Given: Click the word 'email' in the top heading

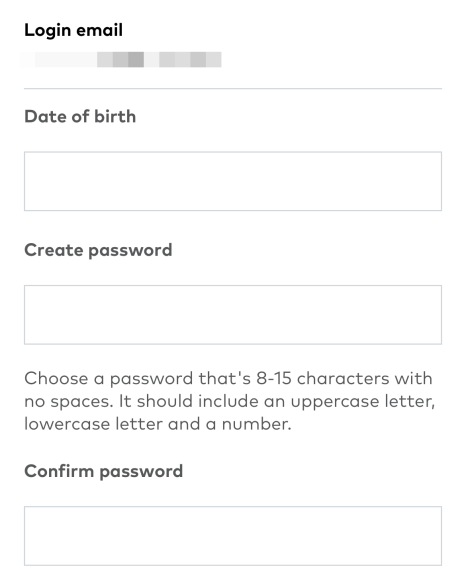Looking at the screenshot, I should click(x=99, y=30).
